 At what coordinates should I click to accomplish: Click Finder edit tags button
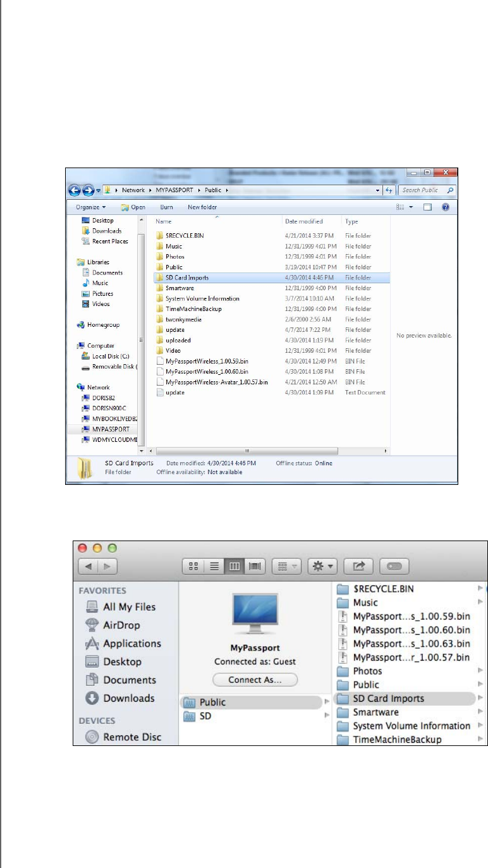[394, 566]
